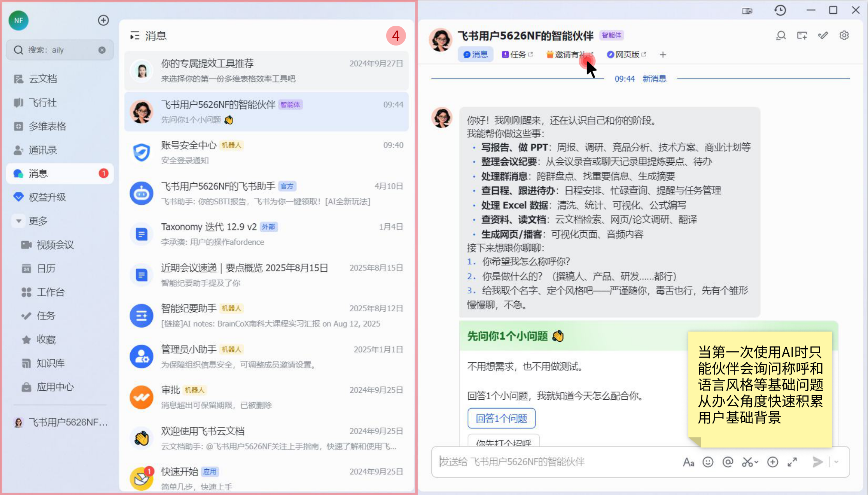Open the screenshot scissors dropdown
This screenshot has width=868, height=495.
pos(750,462)
